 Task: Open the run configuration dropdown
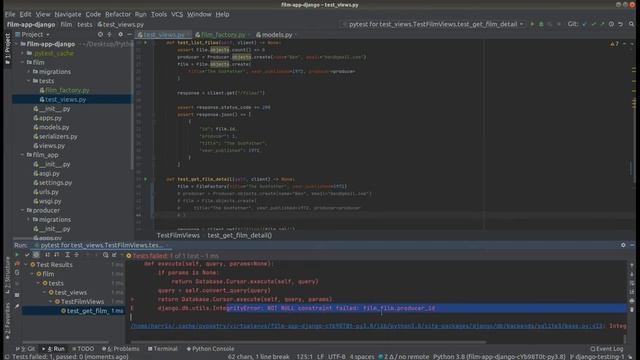(x=433, y=24)
